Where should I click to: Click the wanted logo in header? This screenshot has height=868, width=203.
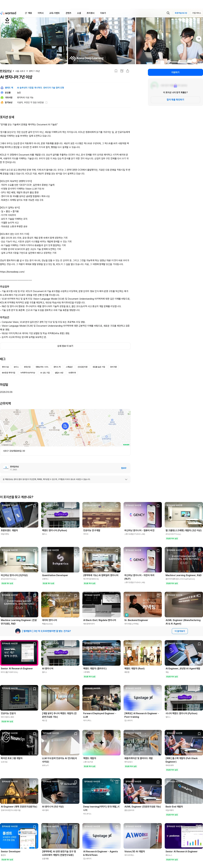coord(8,13)
